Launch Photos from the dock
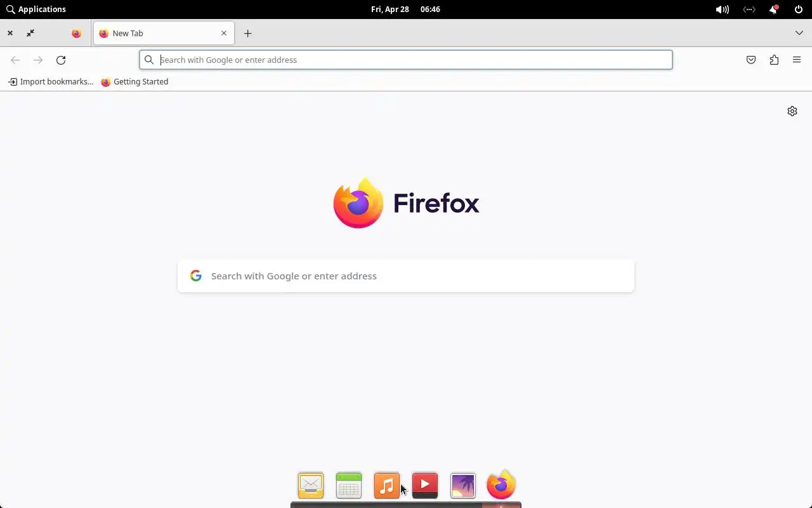Viewport: 812px width, 508px height. pyautogui.click(x=463, y=486)
